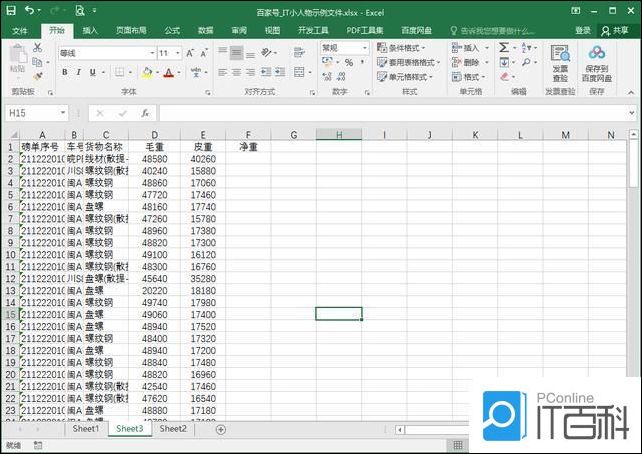Open the font size dropdown
This screenshot has width=642, height=454.
point(177,53)
